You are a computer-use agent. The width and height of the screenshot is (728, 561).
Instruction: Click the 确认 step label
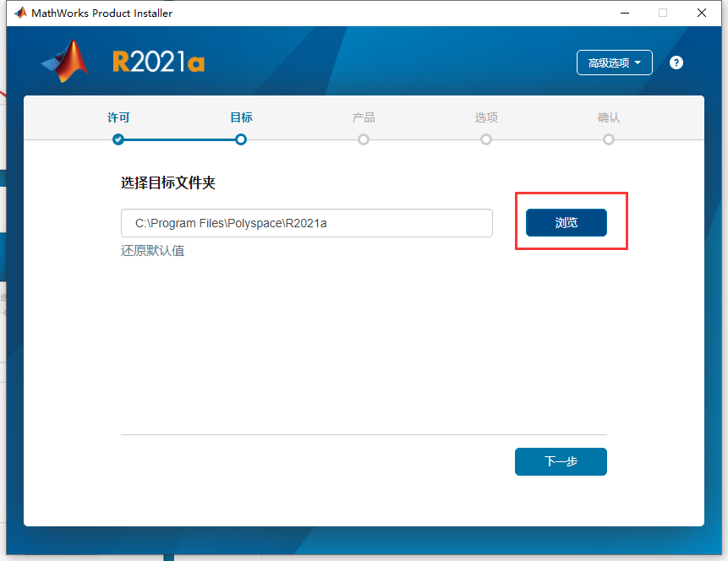[608, 117]
